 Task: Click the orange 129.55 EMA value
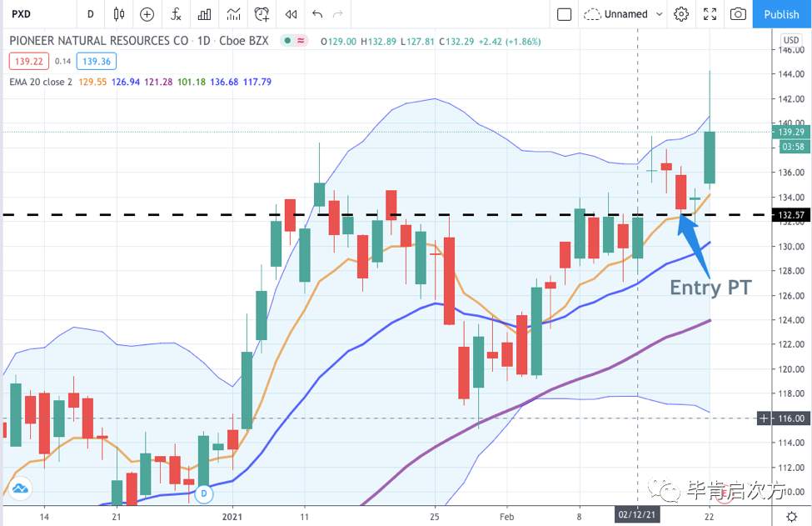point(92,82)
